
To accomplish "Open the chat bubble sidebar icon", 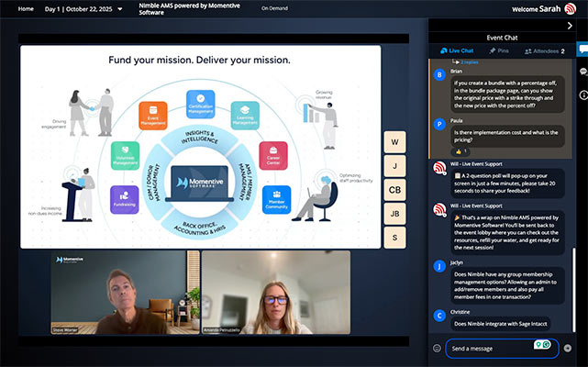I will point(583,50).
